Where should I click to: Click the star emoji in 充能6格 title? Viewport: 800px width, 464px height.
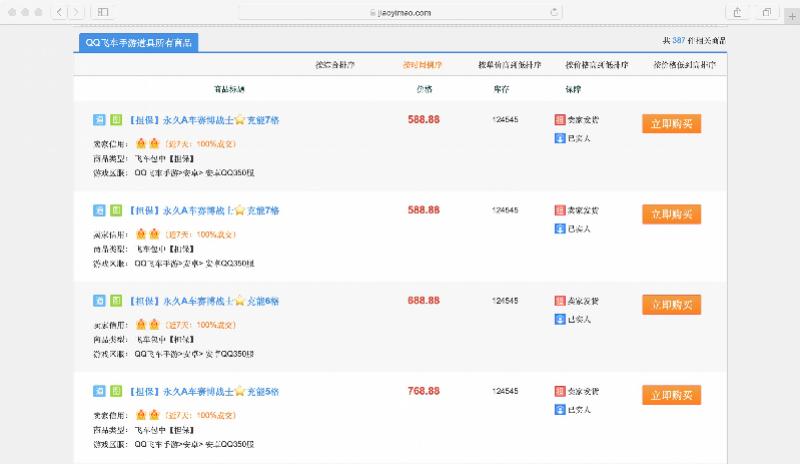tap(240, 301)
